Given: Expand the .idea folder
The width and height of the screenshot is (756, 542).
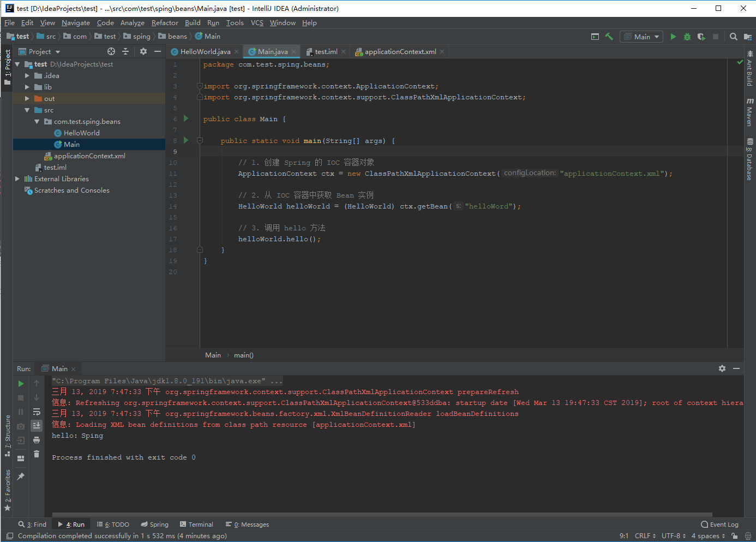Looking at the screenshot, I should point(27,76).
